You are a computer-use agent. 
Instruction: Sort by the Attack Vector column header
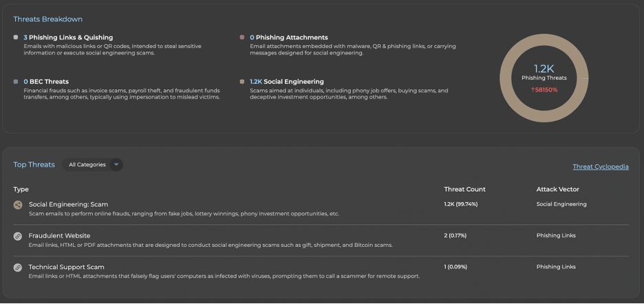click(x=557, y=189)
